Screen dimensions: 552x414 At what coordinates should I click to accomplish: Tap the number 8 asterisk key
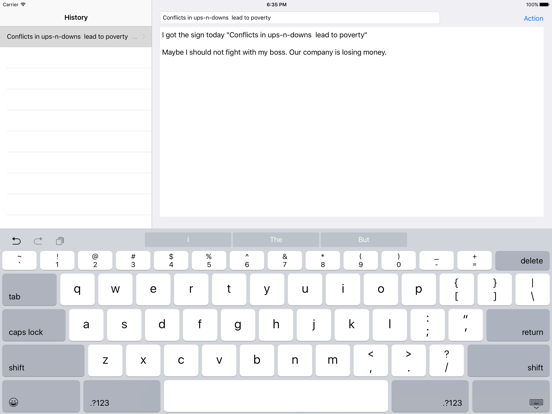click(x=323, y=261)
